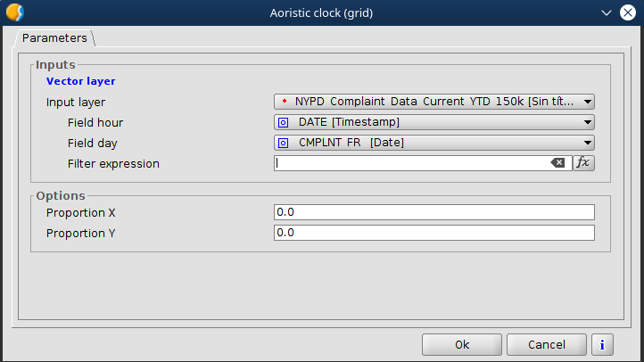This screenshot has width=644, height=362.
Task: Click the red point layer icon
Action: pyautogui.click(x=284, y=102)
